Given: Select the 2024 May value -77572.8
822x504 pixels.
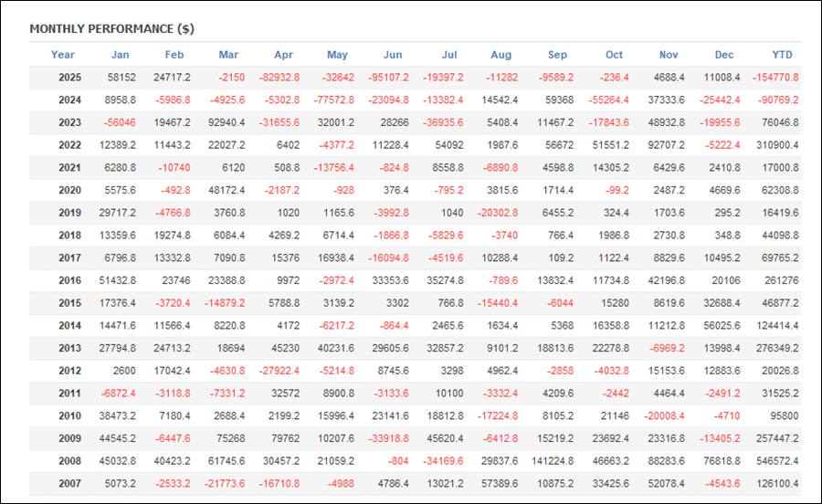Looking at the screenshot, I should 331,100.
